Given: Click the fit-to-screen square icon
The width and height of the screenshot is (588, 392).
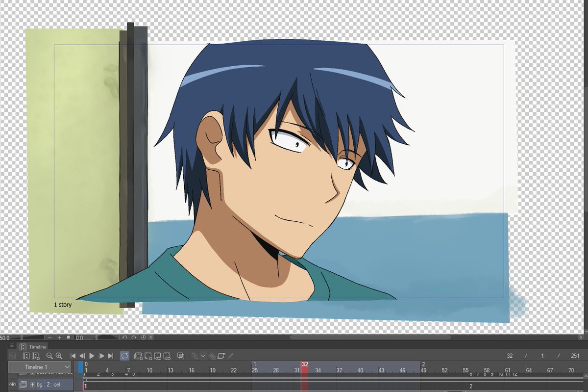Looking at the screenshot, I should pyautogui.click(x=69, y=338).
